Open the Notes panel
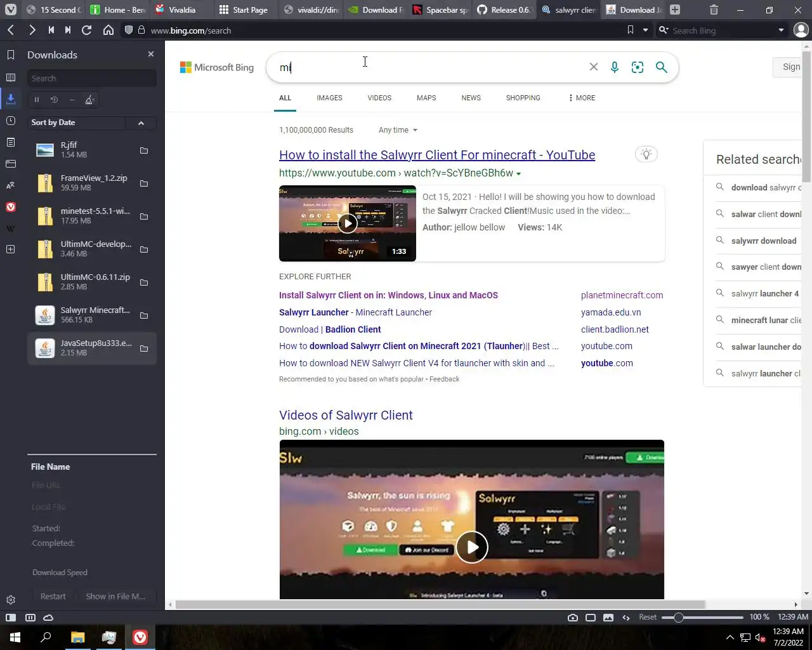This screenshot has width=812, height=650. pyautogui.click(x=11, y=142)
